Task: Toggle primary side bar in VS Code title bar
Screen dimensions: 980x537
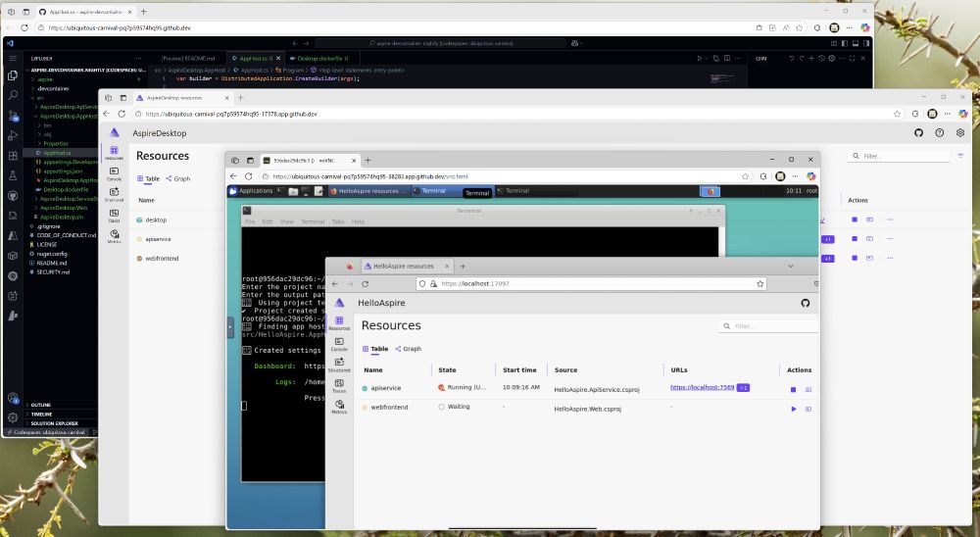Action: tap(845, 43)
